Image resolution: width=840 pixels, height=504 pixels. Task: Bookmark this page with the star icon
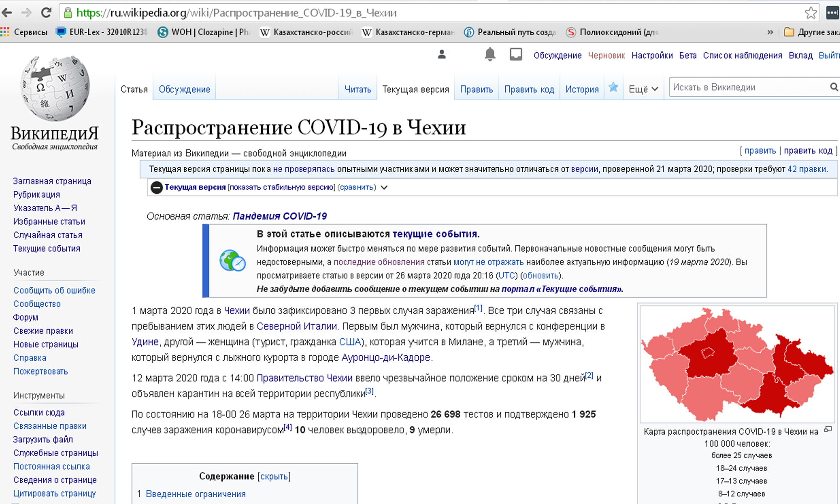(811, 13)
